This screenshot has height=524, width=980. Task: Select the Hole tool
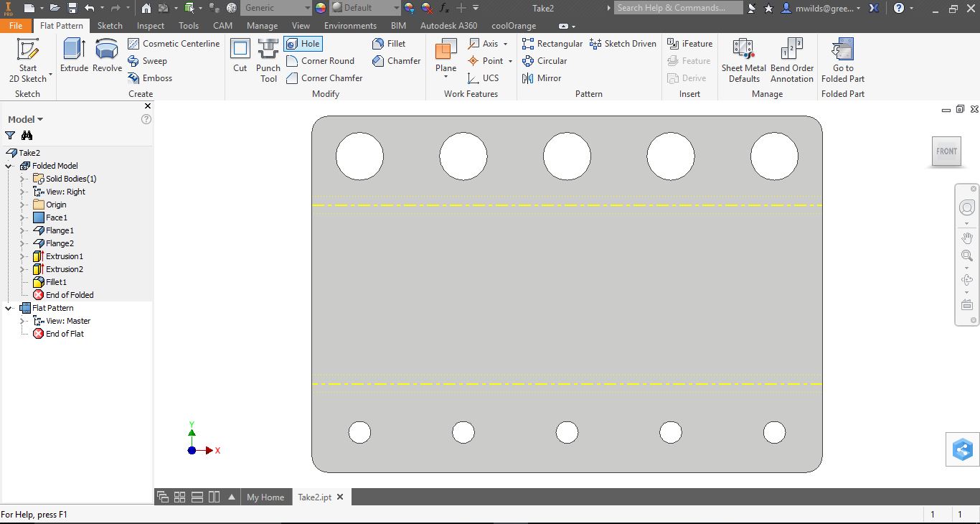click(x=303, y=44)
